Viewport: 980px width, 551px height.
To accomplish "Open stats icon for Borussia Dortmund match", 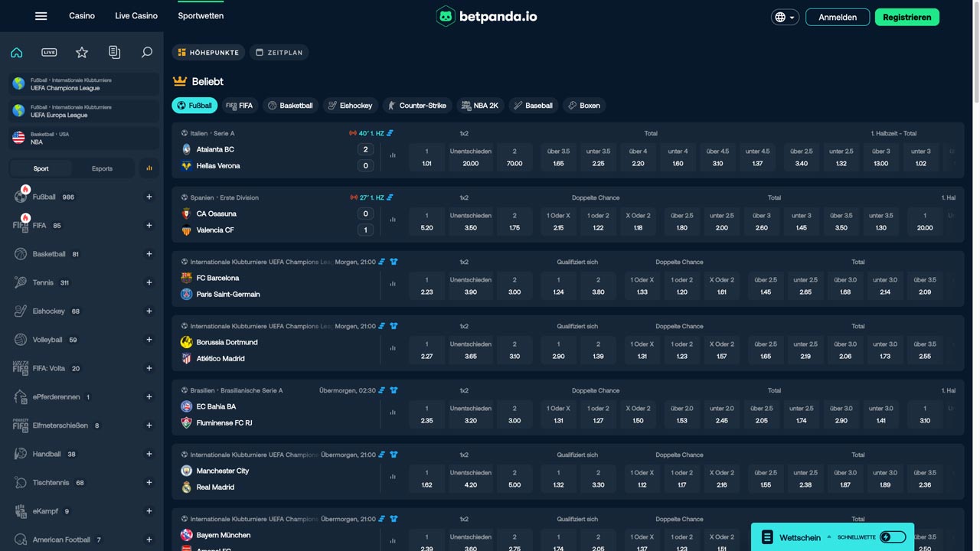I will pyautogui.click(x=393, y=348).
